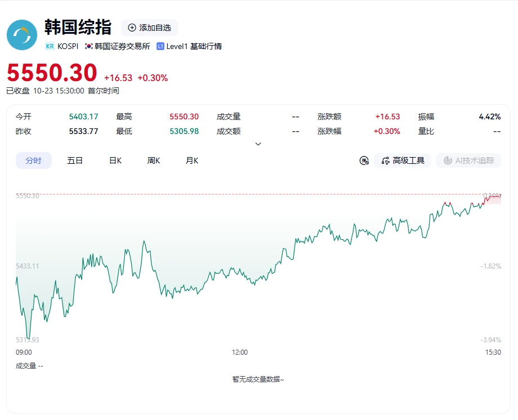The height and width of the screenshot is (420, 518).
Task: Click the 韩国综指 title text
Action: [x=78, y=27]
